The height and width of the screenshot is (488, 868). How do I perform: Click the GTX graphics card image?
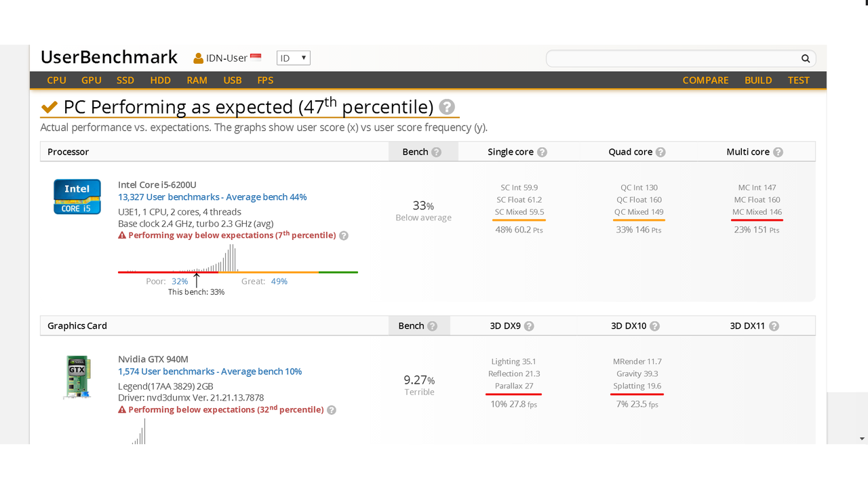tap(76, 378)
